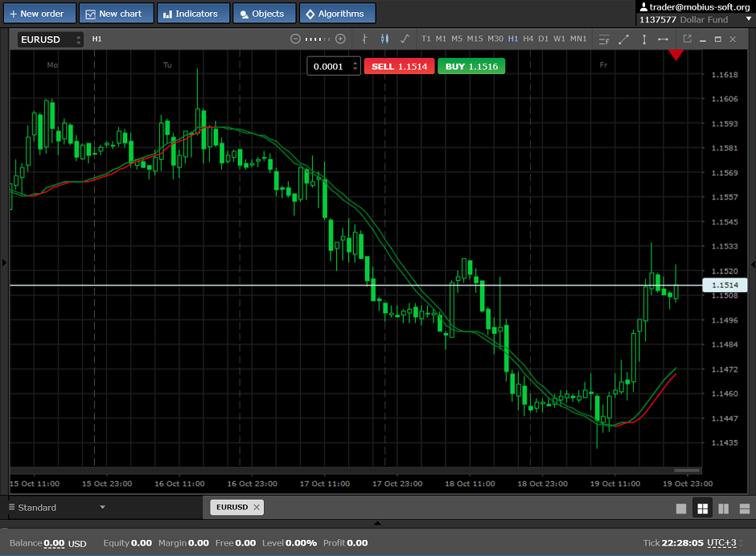Step the order volume with the spinner arrows
Image resolution: width=756 pixels, height=556 pixels.
(x=355, y=67)
